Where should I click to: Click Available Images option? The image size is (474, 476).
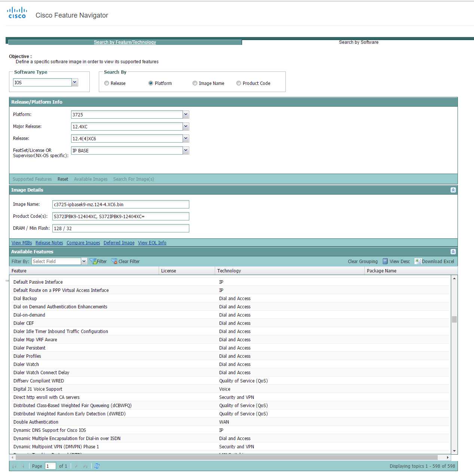point(91,179)
